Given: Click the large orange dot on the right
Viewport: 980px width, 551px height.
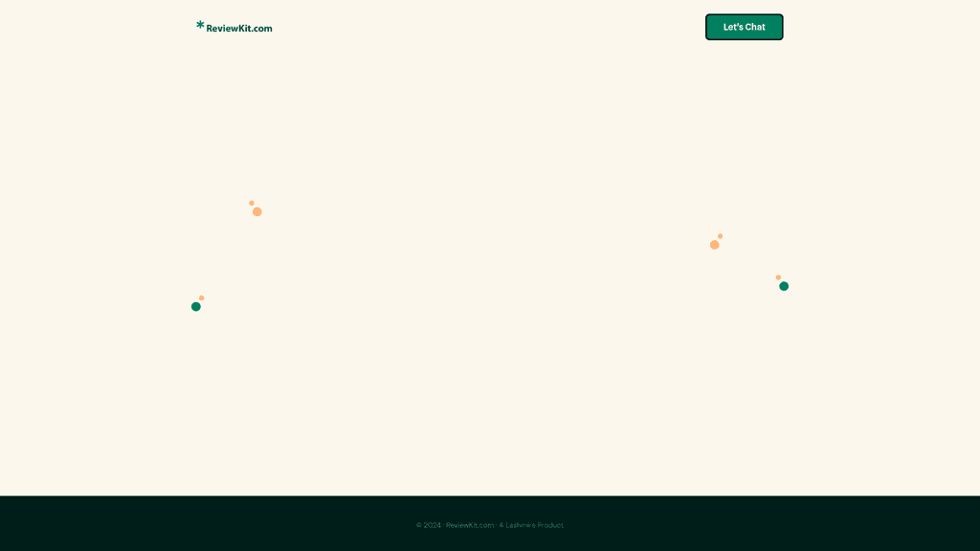Looking at the screenshot, I should pos(714,245).
